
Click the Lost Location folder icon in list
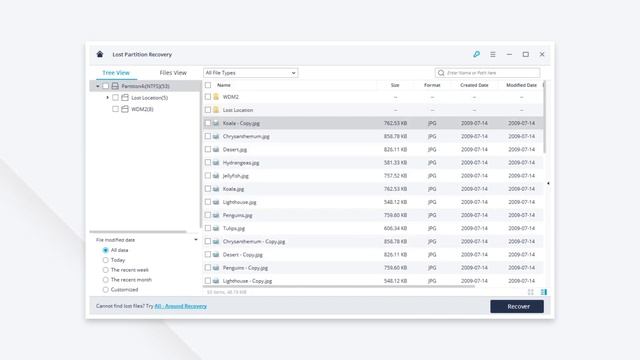point(216,110)
